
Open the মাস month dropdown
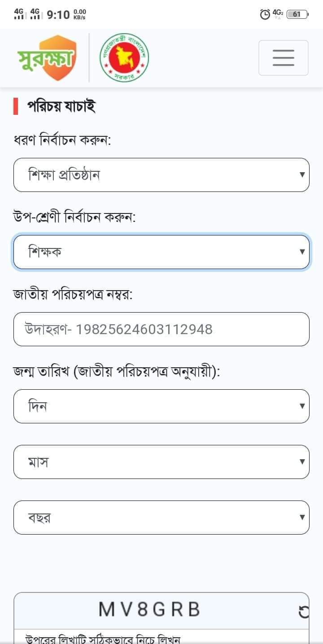coord(161,462)
